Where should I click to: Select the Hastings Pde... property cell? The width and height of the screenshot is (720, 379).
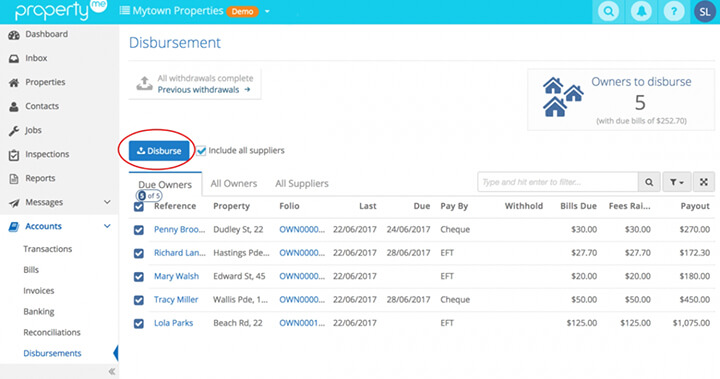[241, 253]
